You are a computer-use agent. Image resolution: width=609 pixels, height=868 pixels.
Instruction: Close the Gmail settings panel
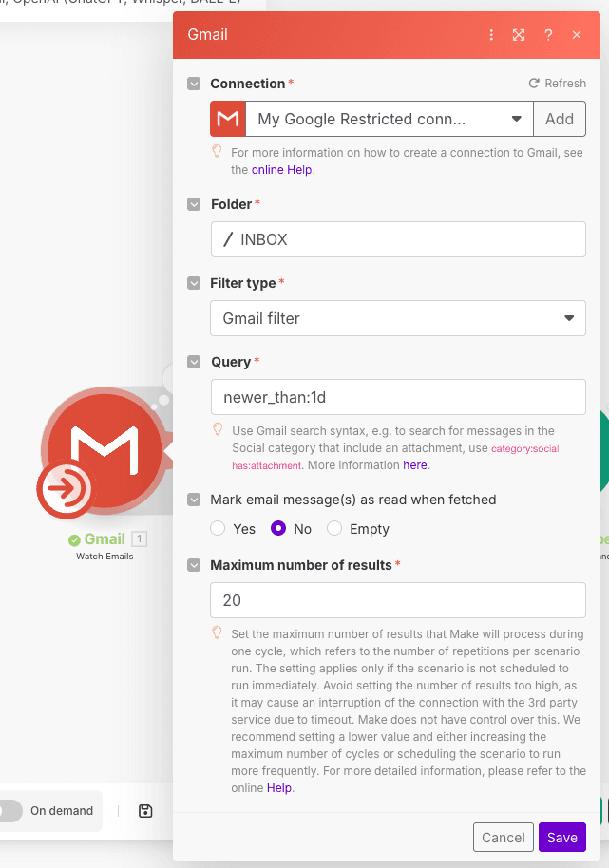tap(577, 35)
